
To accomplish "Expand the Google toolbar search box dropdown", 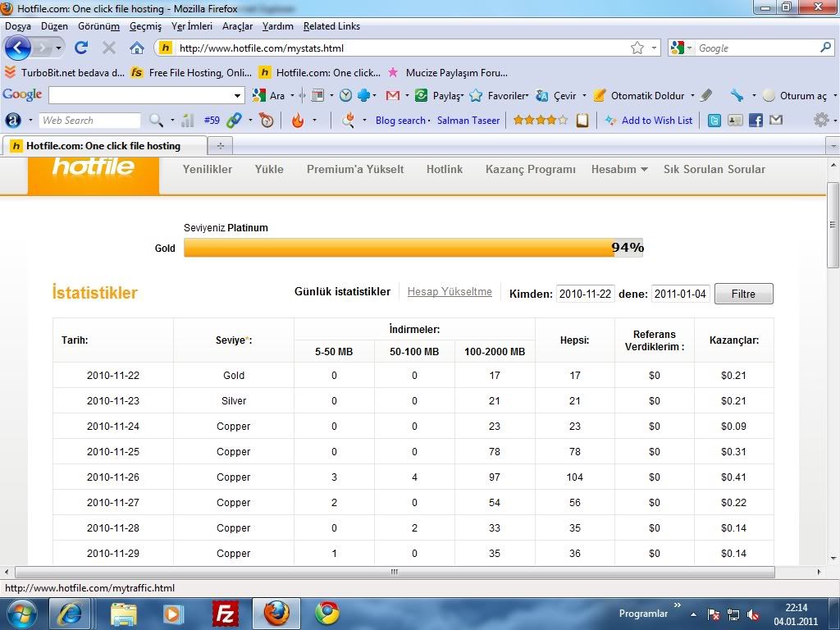I will 237,96.
